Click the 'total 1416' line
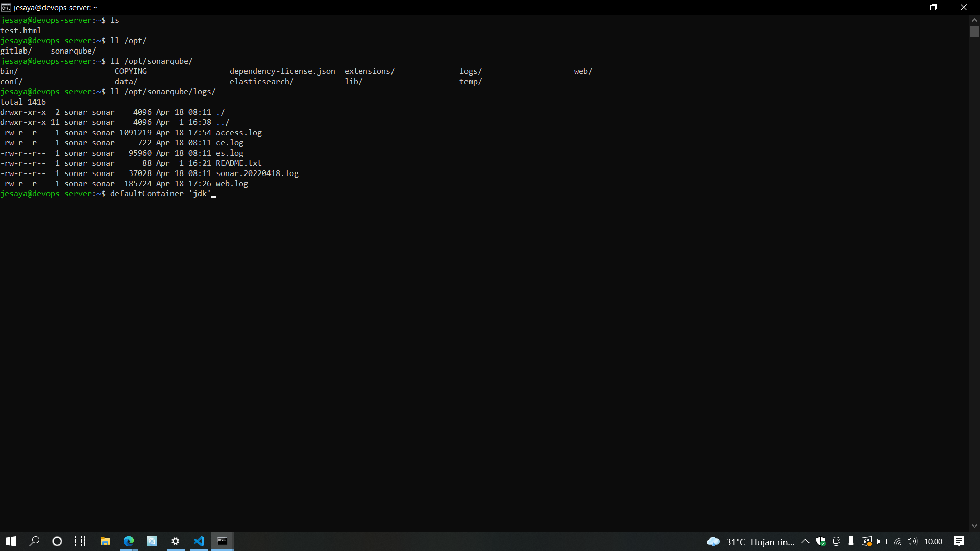The width and height of the screenshot is (980, 551). 23,102
